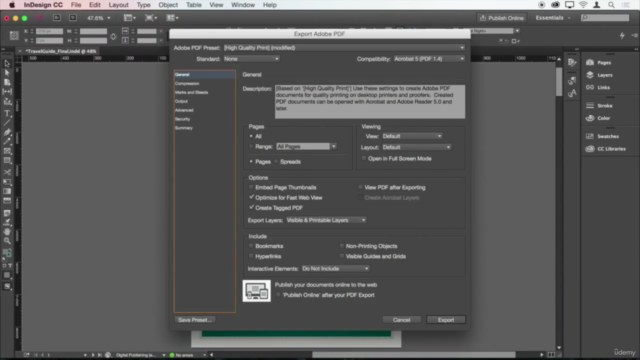
Task: Uncheck Create Tagged PDF
Action: tap(251, 208)
